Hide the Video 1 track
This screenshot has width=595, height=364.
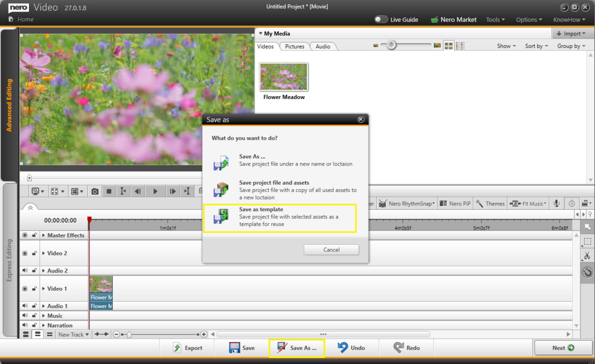pos(25,289)
